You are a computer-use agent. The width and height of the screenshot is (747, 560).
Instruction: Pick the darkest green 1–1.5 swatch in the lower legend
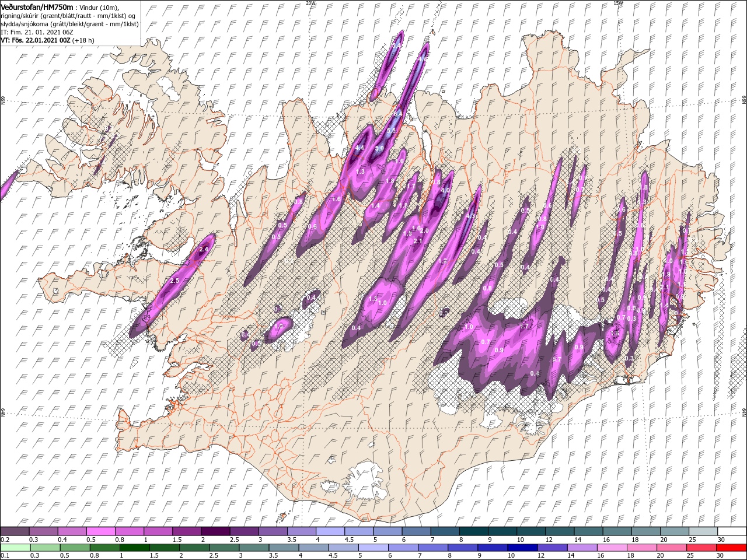click(135, 548)
